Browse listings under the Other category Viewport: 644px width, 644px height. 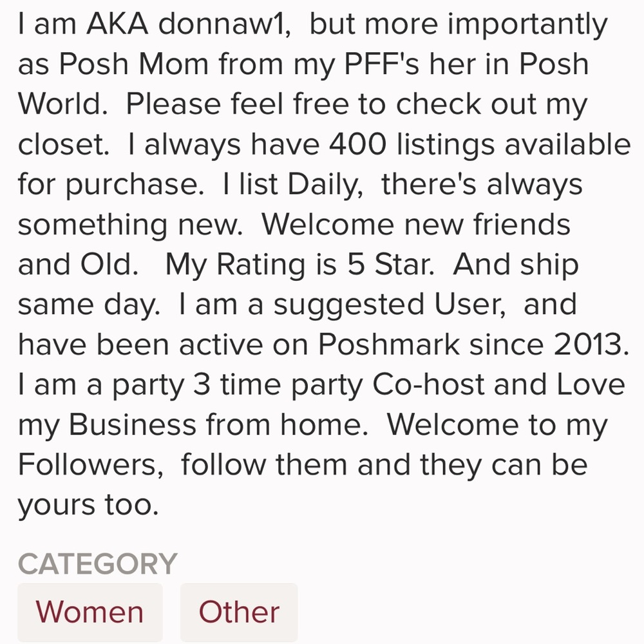239,611
